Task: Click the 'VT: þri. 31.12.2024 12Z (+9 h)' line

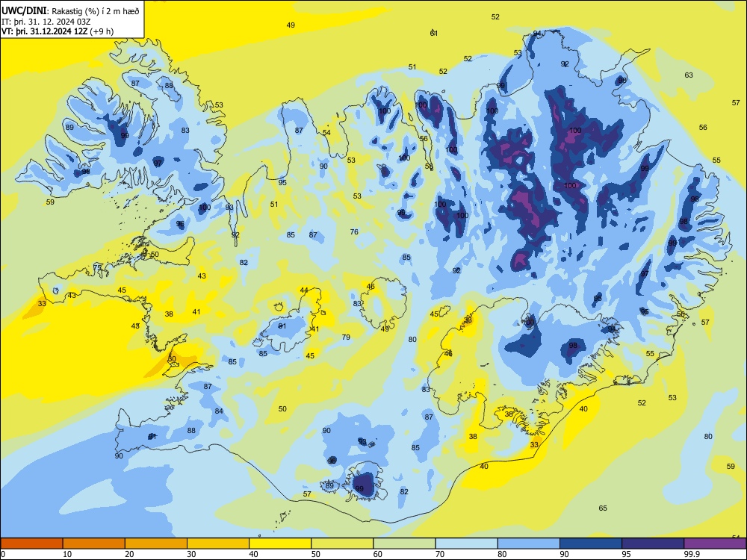Action: [x=58, y=31]
